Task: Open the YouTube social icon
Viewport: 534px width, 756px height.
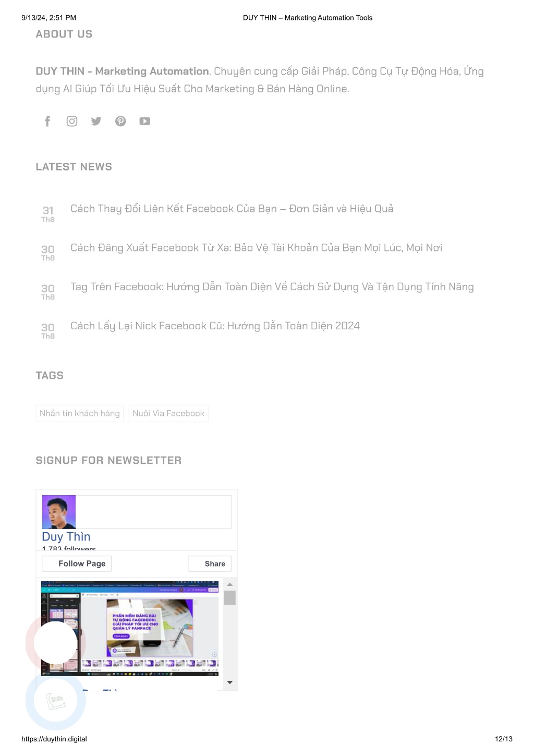Action: 145,122
